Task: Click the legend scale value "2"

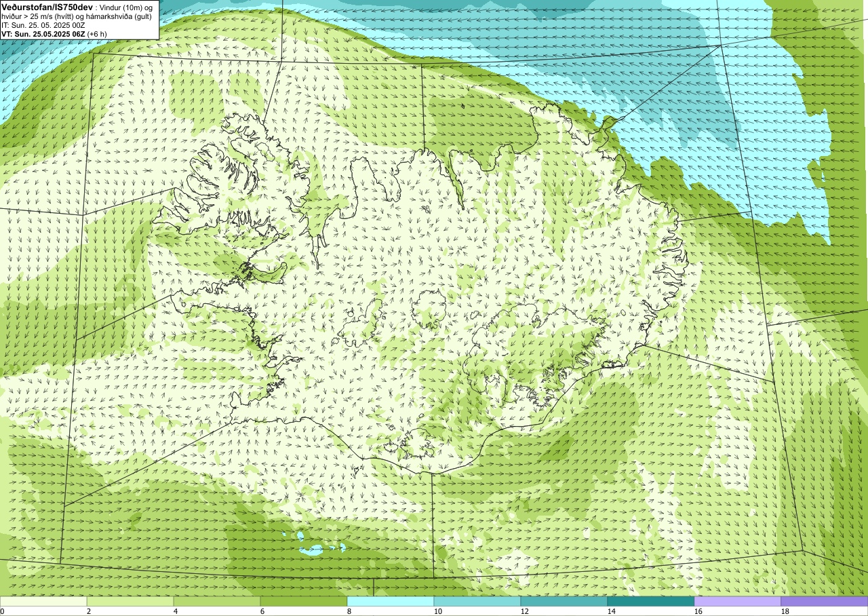Action: [x=89, y=611]
